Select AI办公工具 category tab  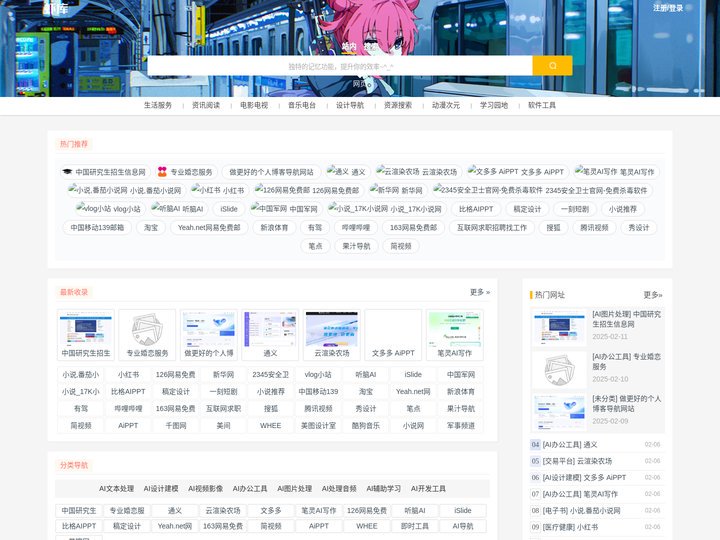(x=250, y=489)
